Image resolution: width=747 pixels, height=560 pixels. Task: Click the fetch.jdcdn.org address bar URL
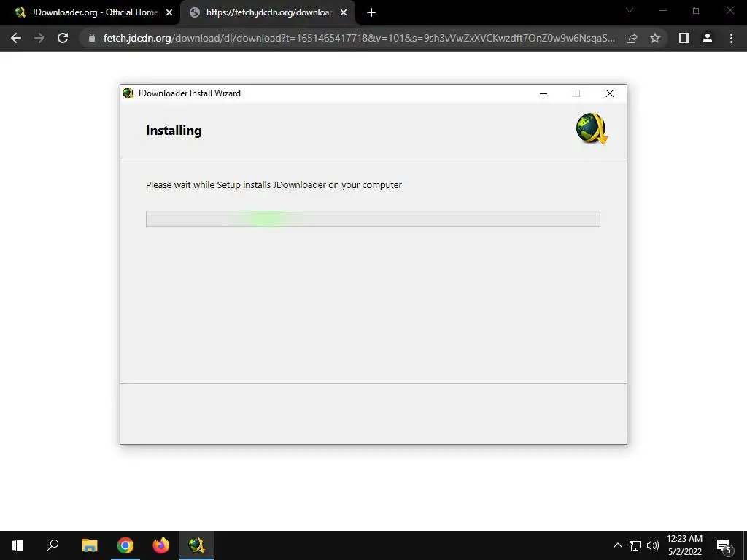click(359, 38)
